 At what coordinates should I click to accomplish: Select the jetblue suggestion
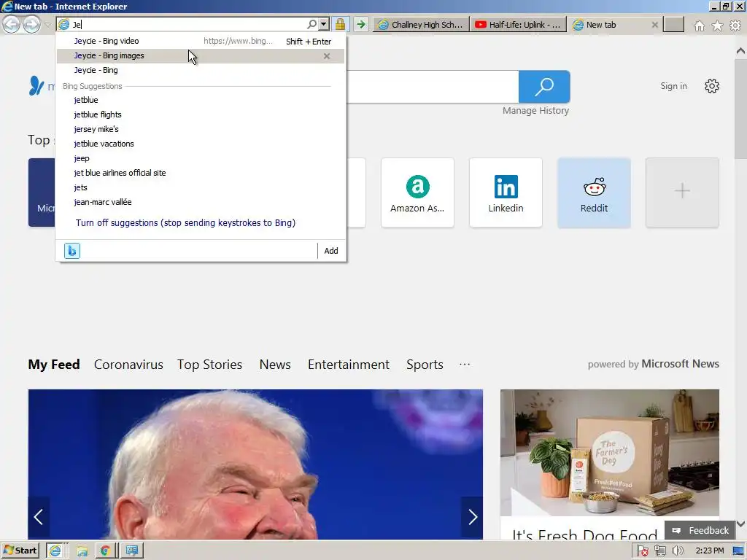(x=201, y=100)
